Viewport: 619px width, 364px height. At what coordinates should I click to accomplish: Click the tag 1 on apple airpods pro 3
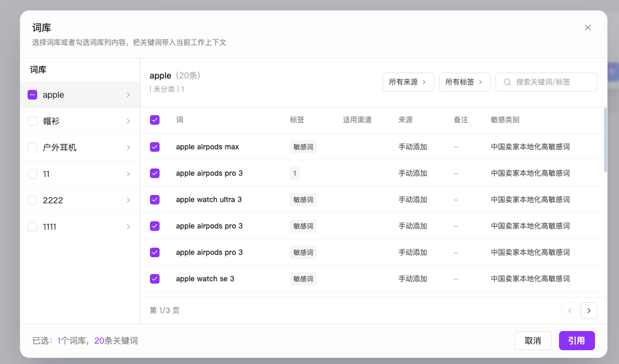point(295,173)
